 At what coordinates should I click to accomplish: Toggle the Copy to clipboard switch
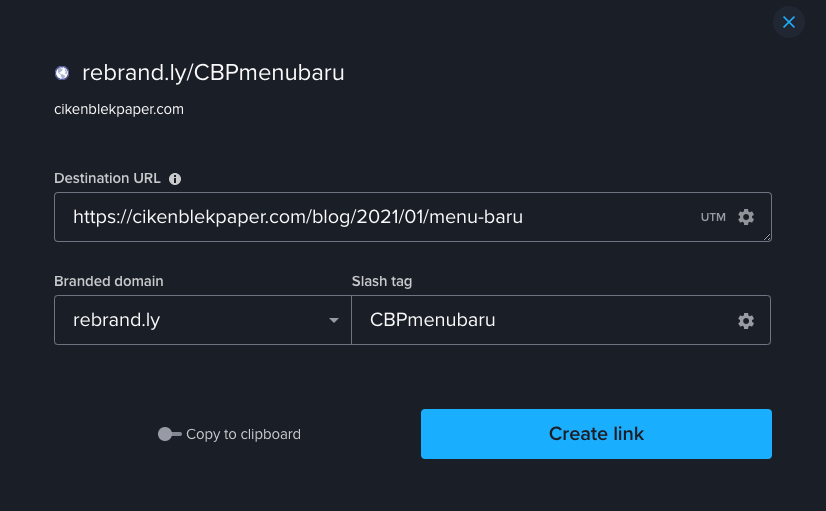[170, 434]
